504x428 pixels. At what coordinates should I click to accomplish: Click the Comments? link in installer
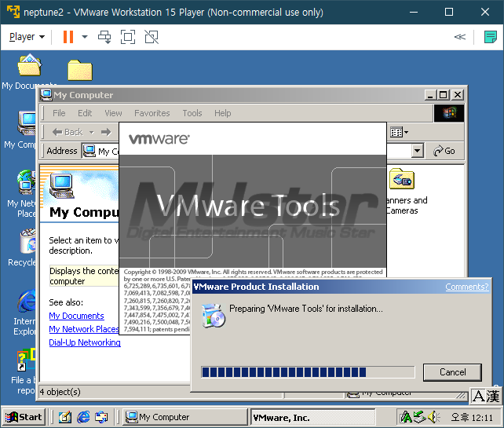click(467, 287)
